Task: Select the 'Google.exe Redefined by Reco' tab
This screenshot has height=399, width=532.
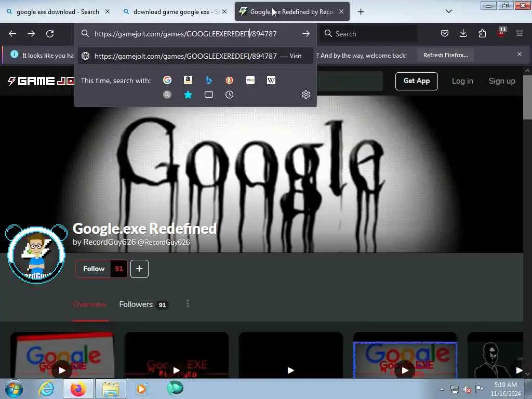Action: pos(291,12)
